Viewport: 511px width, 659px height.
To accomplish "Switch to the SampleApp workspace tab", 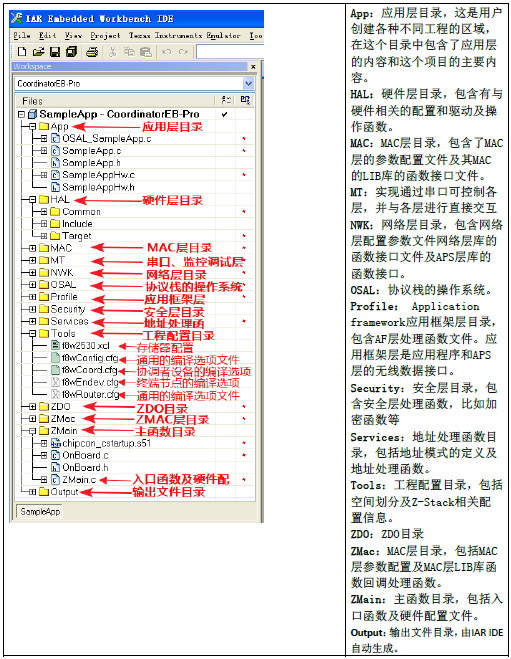I will [40, 511].
